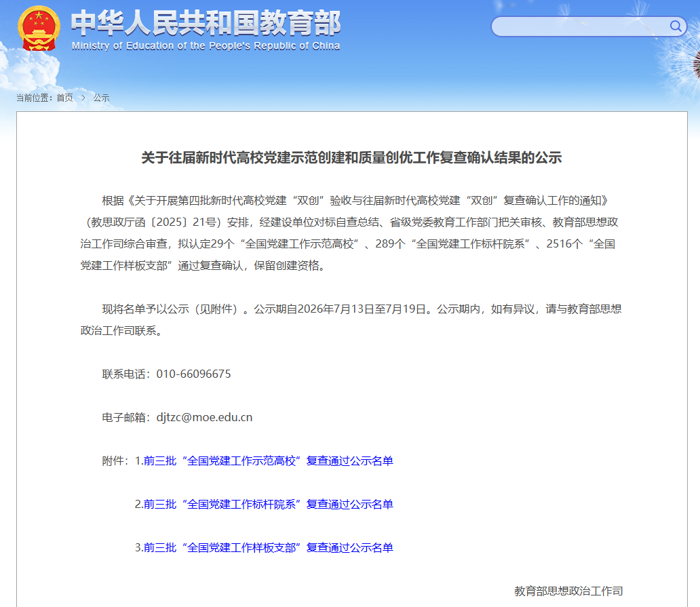
Task: Click the national emblem logo
Action: coord(39,28)
